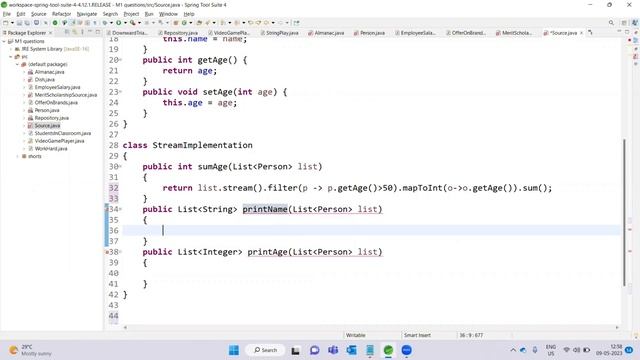Select EmployeeSalary.java in Package Explorer
The height and width of the screenshot is (360, 640).
pos(57,87)
